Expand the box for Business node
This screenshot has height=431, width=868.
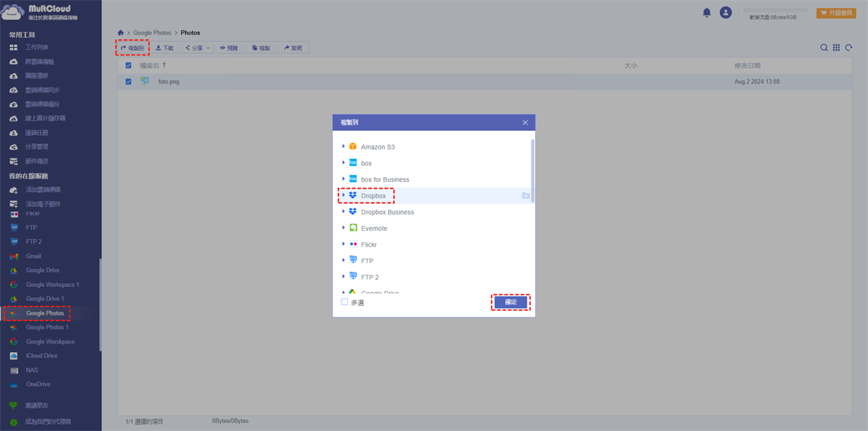click(344, 179)
